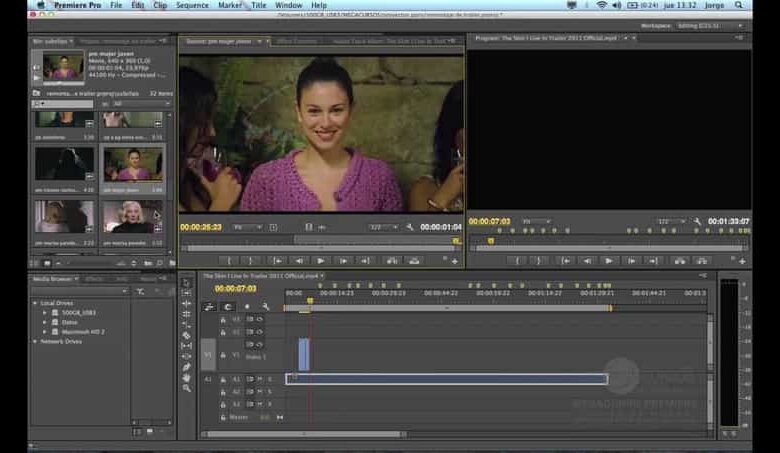Screen dimensions: 780x453
Task: Open the Sequence menu
Action: point(192,5)
